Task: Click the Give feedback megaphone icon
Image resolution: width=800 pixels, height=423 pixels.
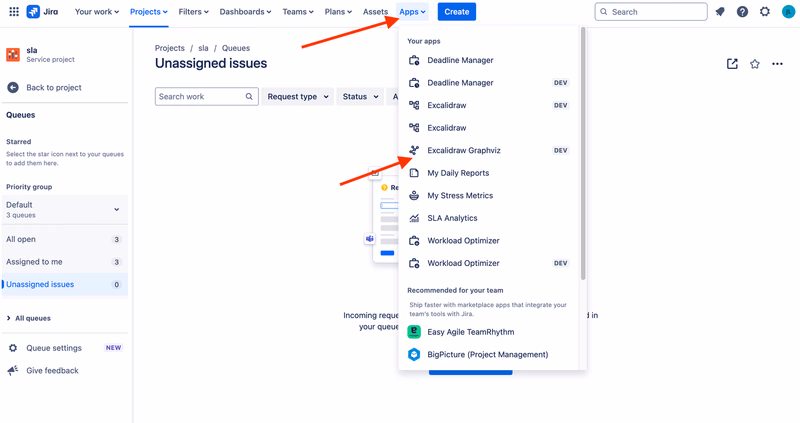Action: pyautogui.click(x=13, y=370)
